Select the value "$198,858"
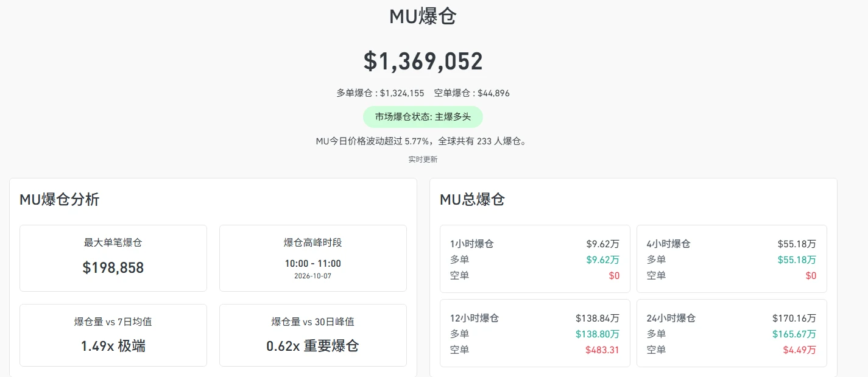The width and height of the screenshot is (868, 377). [x=113, y=267]
